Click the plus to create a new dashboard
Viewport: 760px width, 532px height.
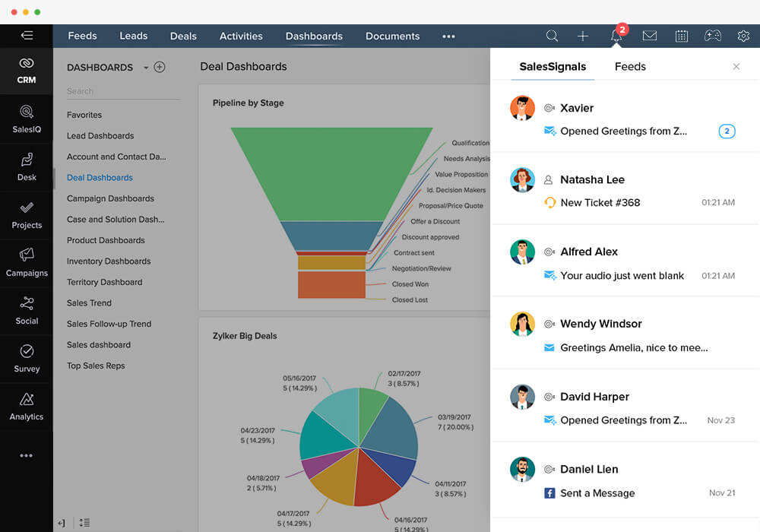[160, 67]
